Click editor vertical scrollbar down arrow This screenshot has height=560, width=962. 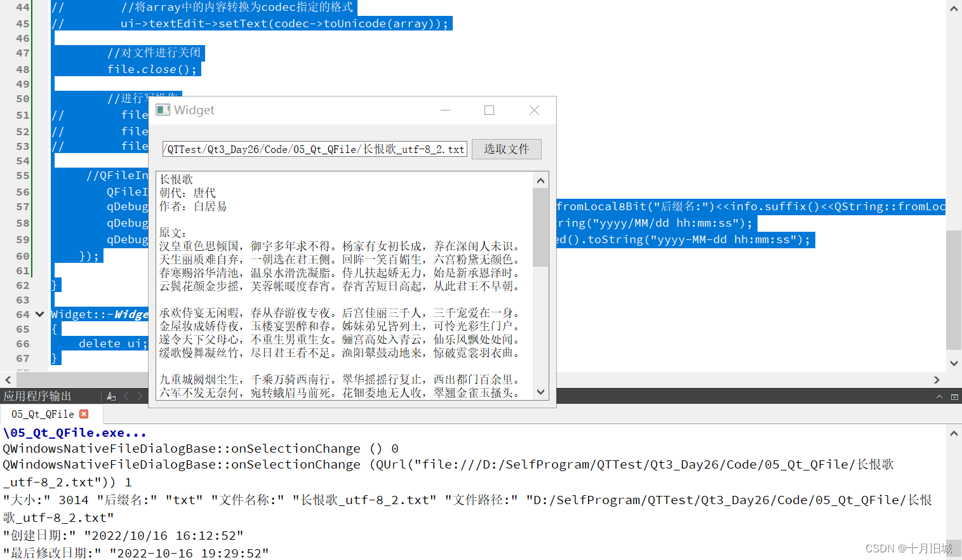954,363
